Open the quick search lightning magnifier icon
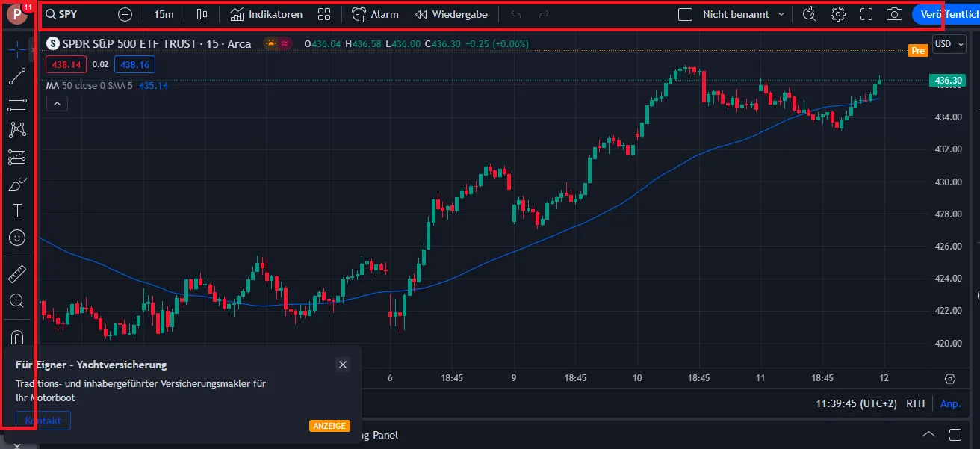 point(809,14)
